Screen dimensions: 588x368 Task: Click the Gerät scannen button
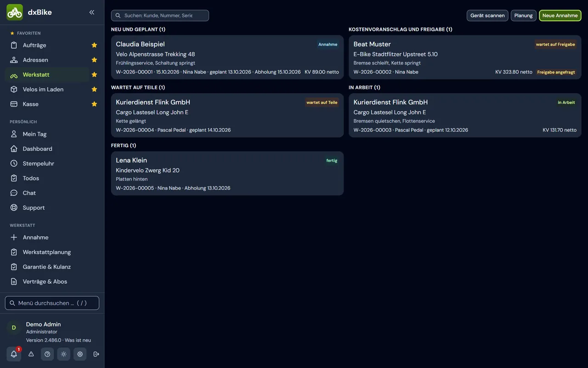coord(487,16)
